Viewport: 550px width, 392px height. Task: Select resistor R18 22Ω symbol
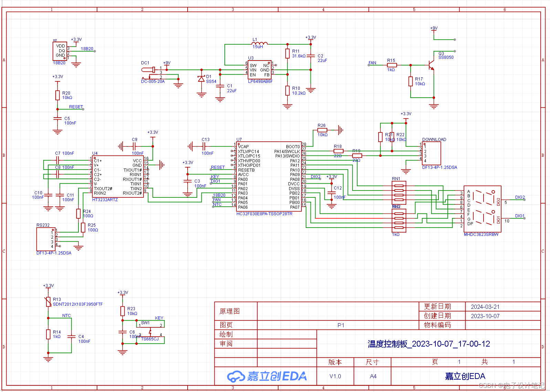(x=338, y=151)
